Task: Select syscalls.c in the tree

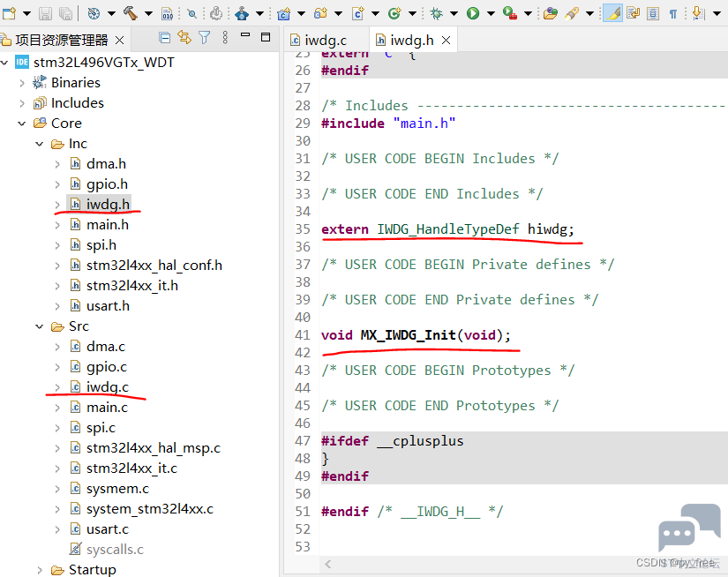Action: point(115,550)
